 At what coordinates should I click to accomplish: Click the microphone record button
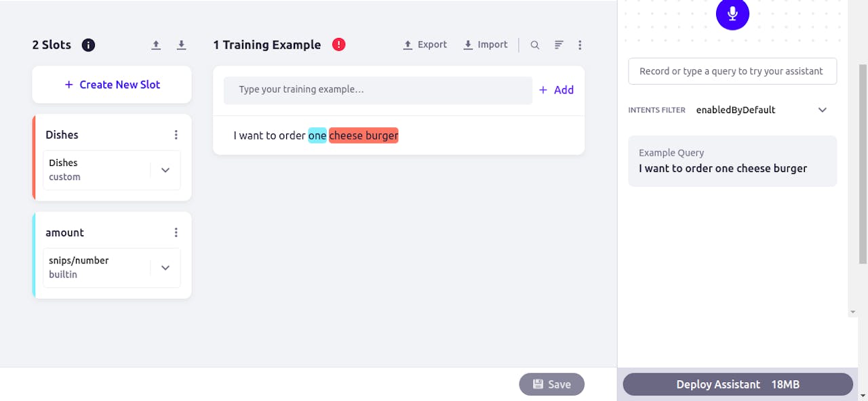(732, 14)
